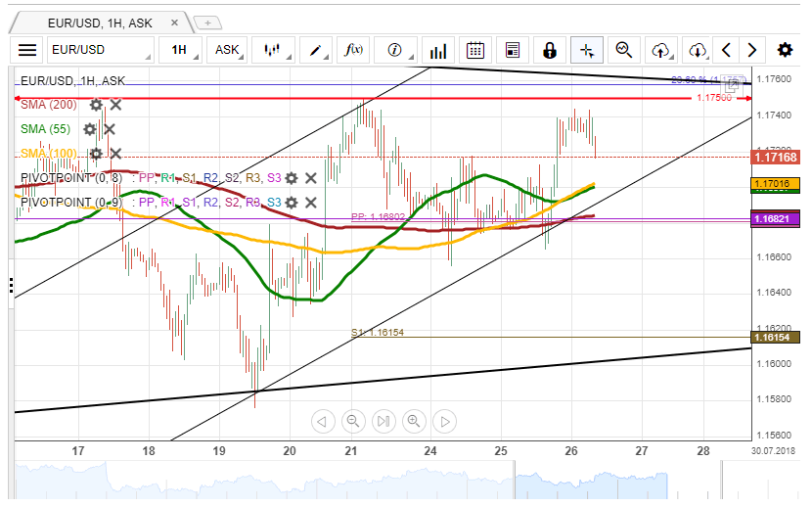Toggle the crosshair cursor mode
Image resolution: width=812 pixels, height=507 pixels.
[x=586, y=50]
